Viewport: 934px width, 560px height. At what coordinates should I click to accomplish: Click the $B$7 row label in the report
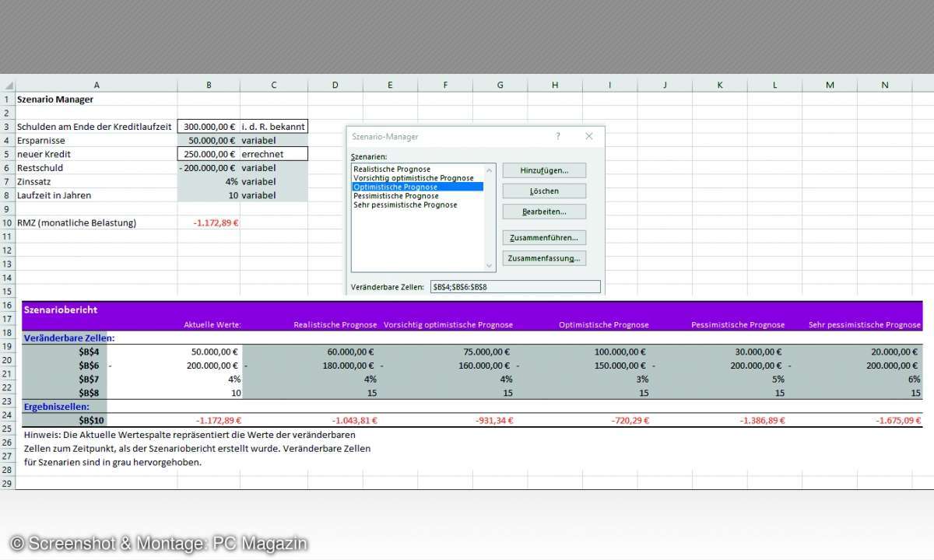(89, 379)
